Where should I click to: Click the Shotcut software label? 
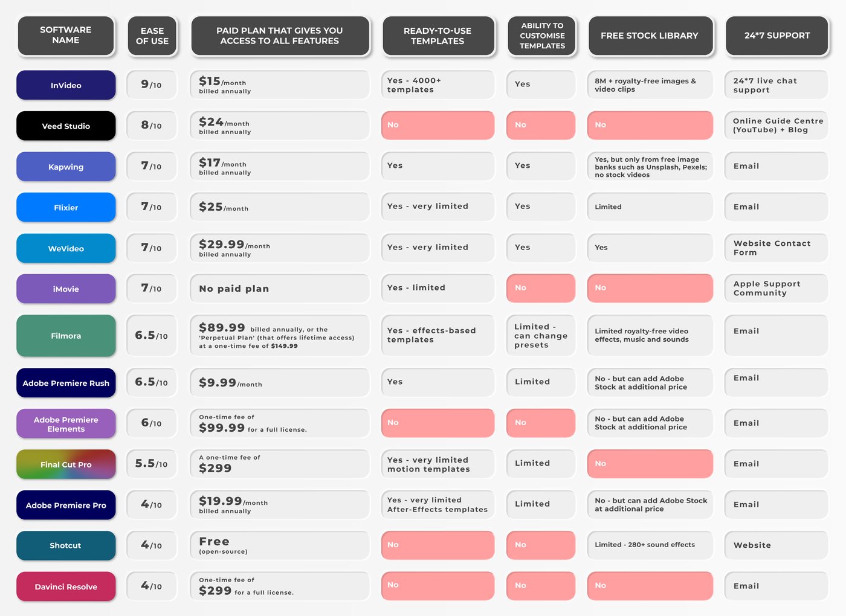pos(66,545)
